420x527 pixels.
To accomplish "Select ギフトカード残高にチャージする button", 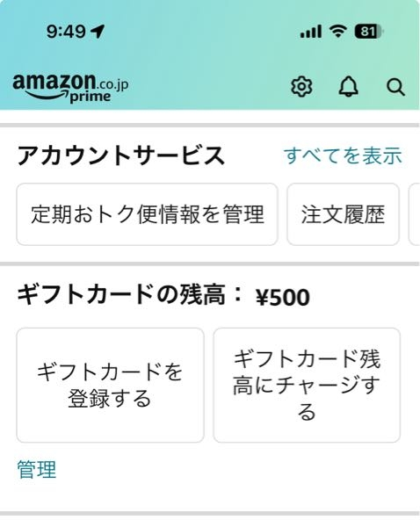I will point(307,386).
